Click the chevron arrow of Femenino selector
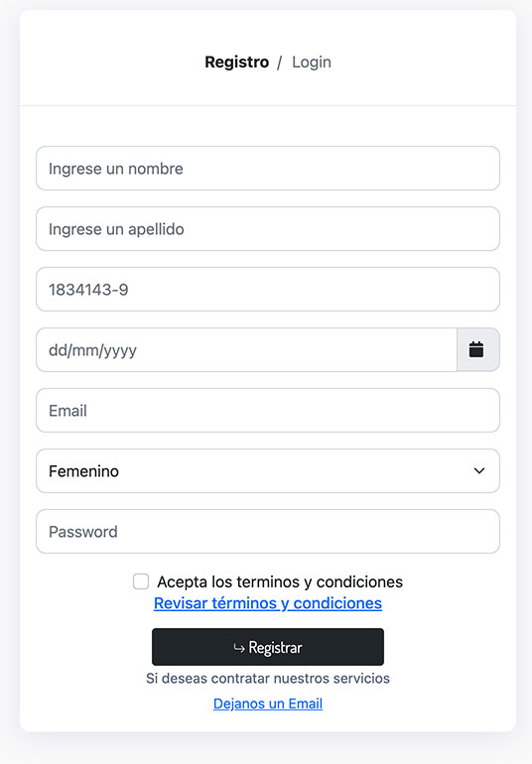The image size is (532, 764). [x=479, y=470]
